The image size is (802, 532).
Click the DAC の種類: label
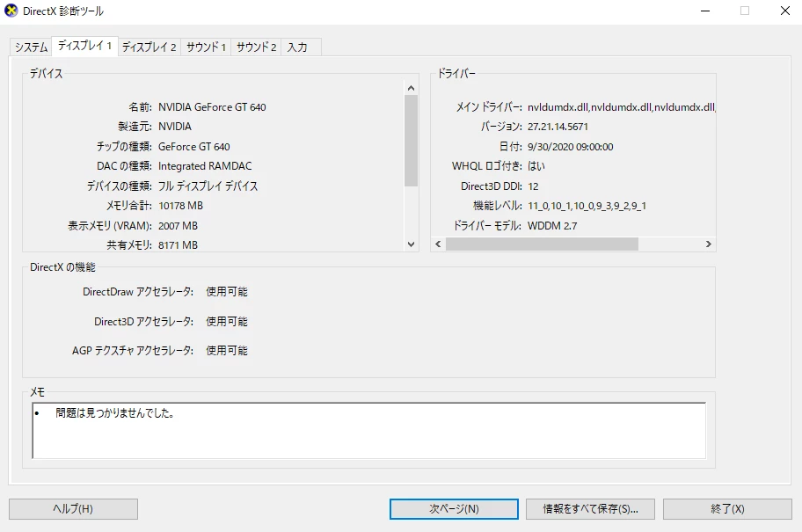click(124, 166)
